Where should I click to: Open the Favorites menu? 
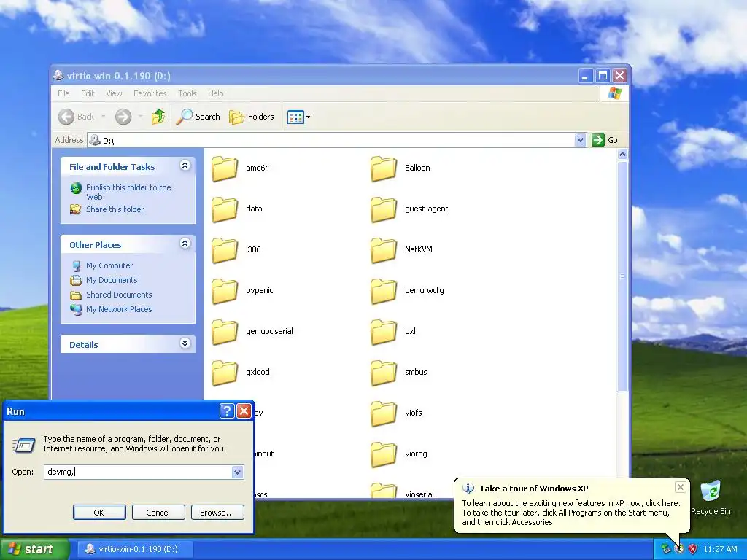pos(150,93)
